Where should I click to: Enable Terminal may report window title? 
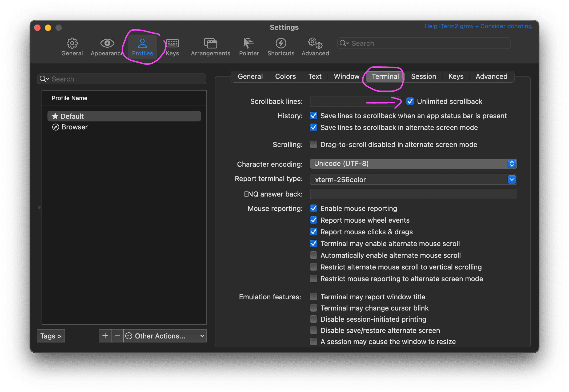(x=314, y=297)
